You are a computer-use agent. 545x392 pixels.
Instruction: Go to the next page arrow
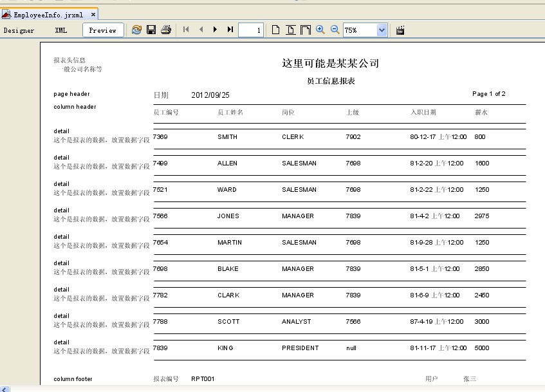pyautogui.click(x=215, y=30)
